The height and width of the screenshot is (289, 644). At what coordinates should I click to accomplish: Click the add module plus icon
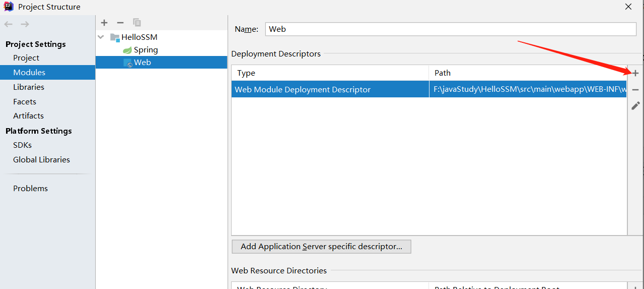(x=104, y=23)
